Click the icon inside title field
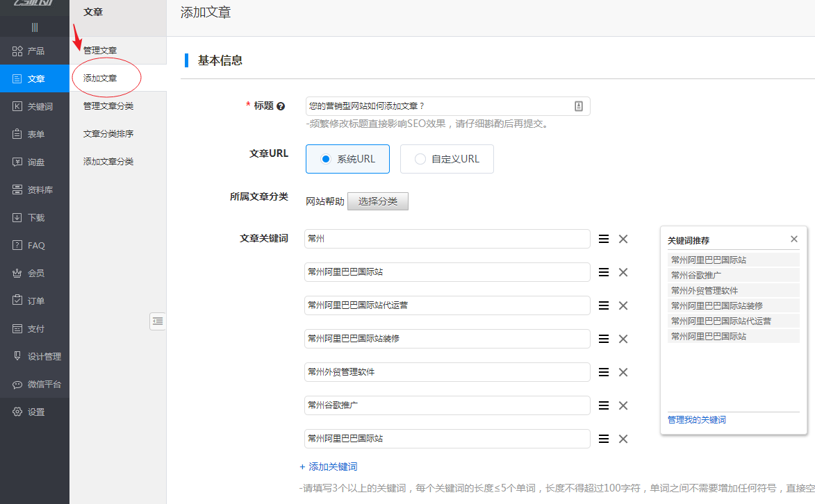815x504 pixels. click(579, 106)
